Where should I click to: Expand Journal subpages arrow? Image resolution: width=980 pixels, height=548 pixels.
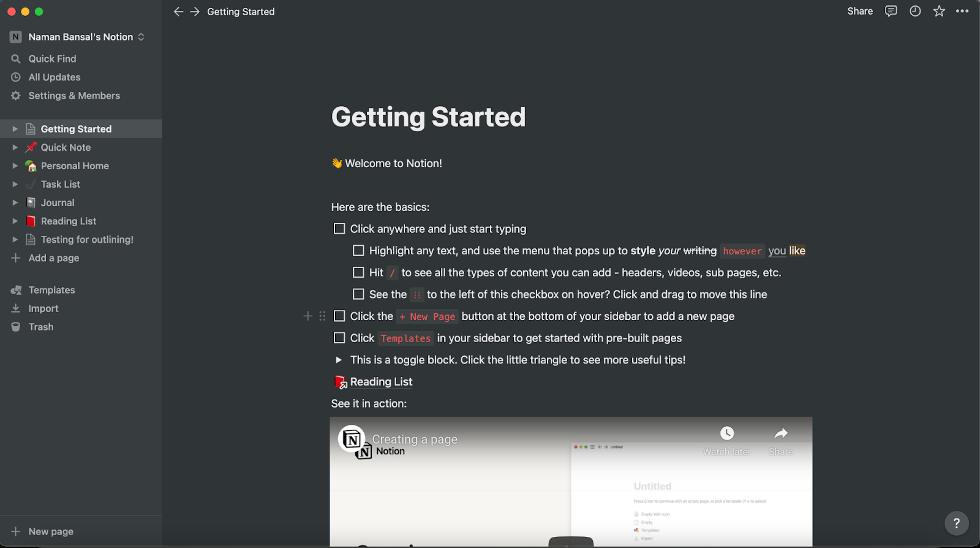pyautogui.click(x=15, y=202)
